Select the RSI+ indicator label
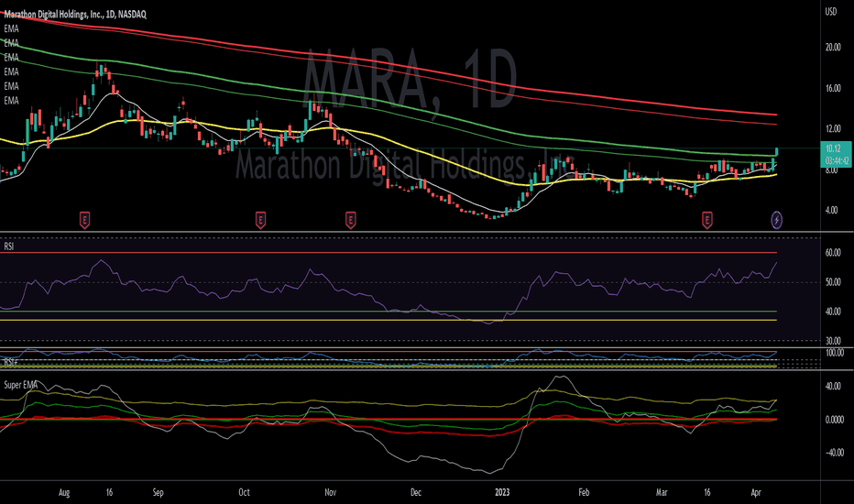Viewport: 854px width, 504px height. pos(11,362)
